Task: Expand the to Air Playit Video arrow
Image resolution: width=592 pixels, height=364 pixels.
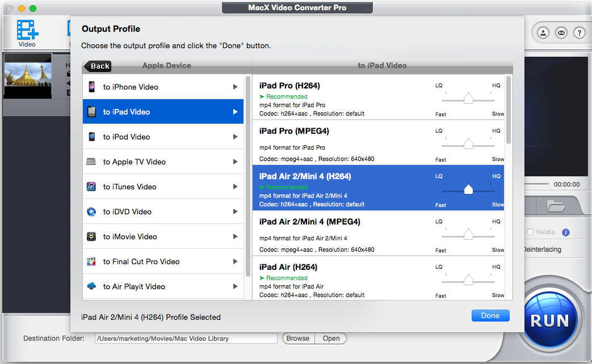Action: point(235,286)
